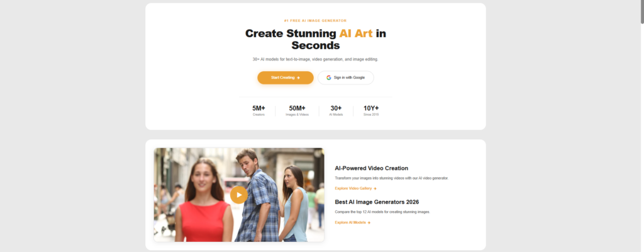Click the arrow beside Explore Video Gallery
The width and height of the screenshot is (644, 252).
pos(375,188)
